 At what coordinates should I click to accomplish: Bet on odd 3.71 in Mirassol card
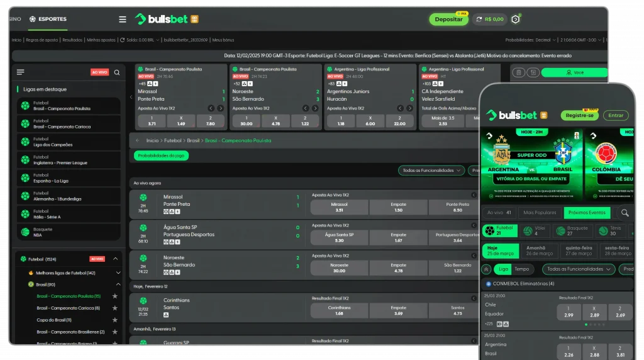(x=152, y=121)
